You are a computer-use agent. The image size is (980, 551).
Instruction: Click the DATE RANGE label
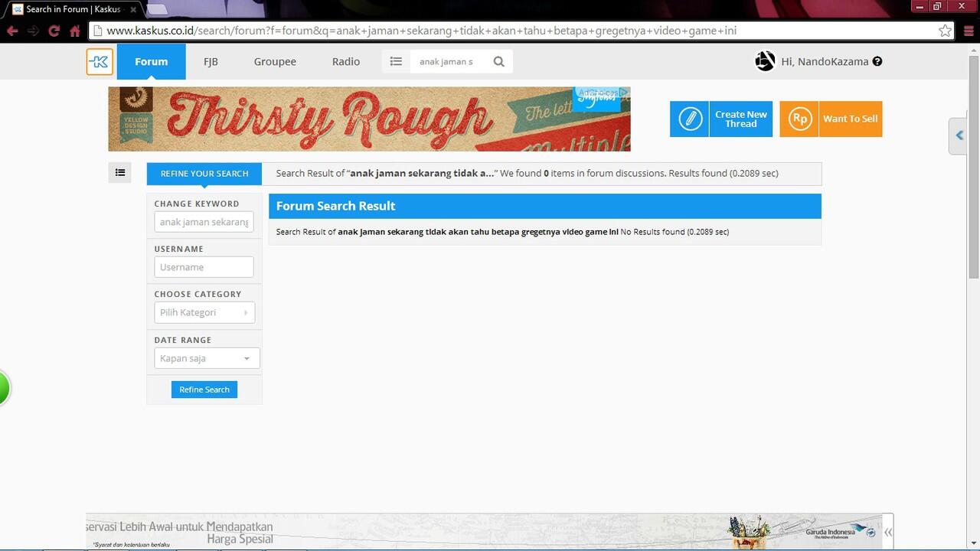pyautogui.click(x=183, y=340)
